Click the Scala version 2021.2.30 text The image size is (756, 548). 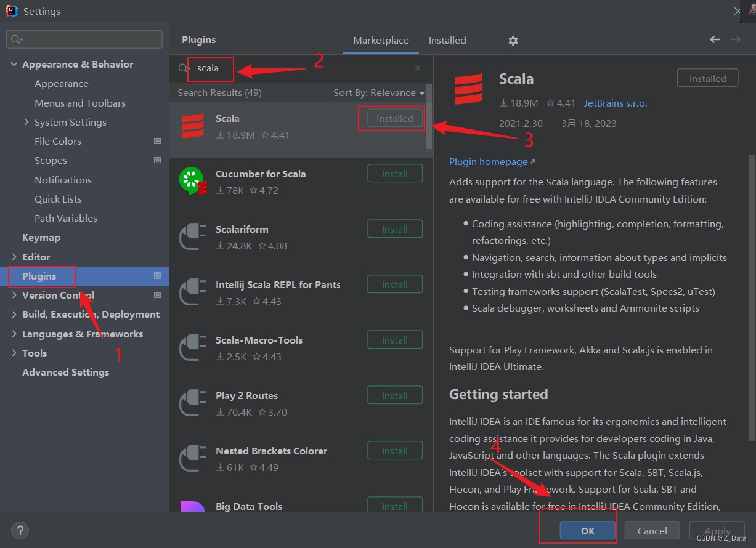click(x=522, y=124)
